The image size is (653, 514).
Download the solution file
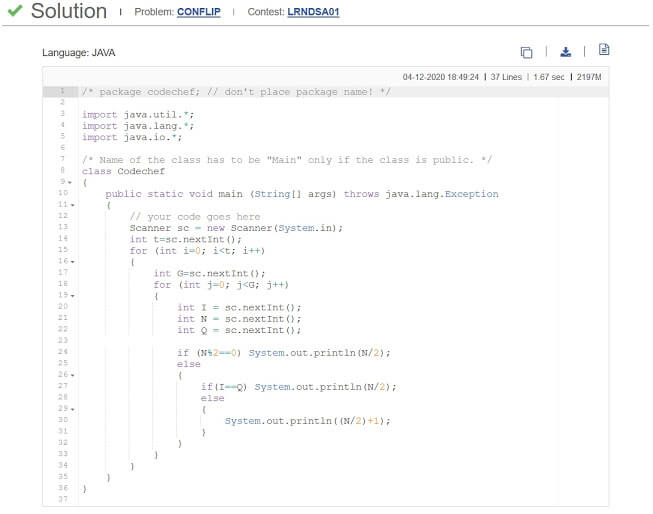coord(566,52)
